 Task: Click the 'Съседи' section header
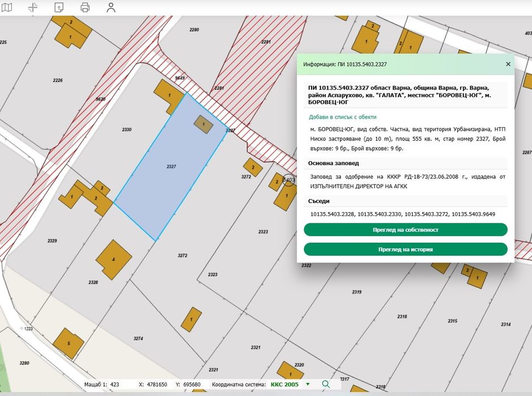(x=319, y=201)
